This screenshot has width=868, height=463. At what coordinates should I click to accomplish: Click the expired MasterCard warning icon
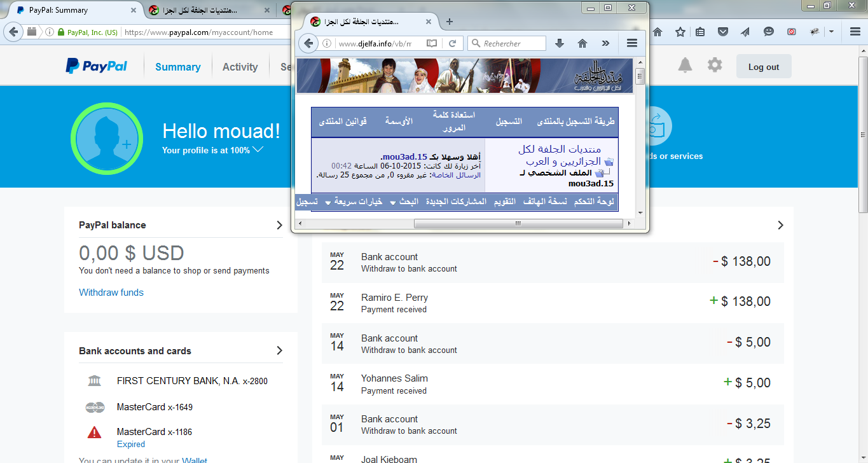click(94, 432)
